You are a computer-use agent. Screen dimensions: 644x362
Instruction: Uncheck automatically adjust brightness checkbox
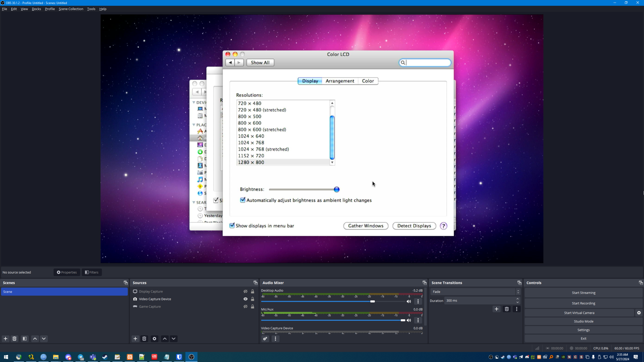[x=243, y=200]
